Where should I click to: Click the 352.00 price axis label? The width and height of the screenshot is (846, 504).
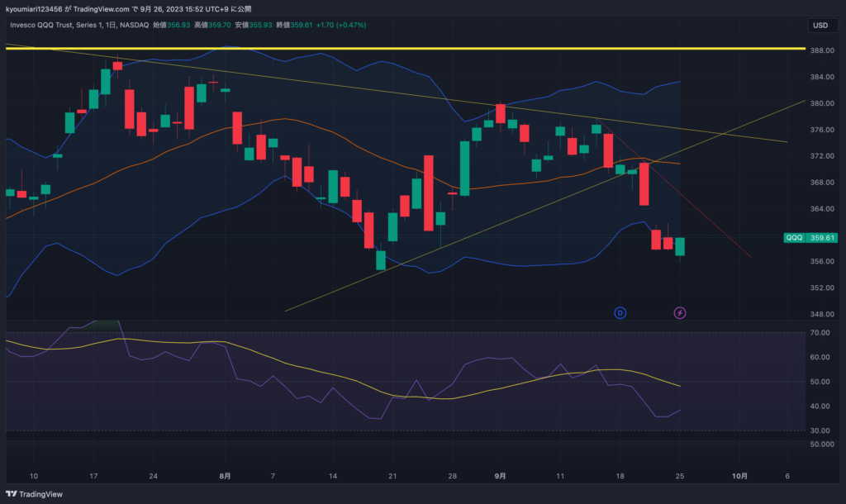[822, 288]
